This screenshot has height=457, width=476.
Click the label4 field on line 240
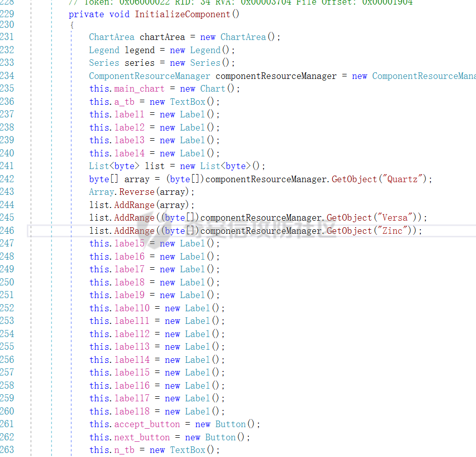129,153
